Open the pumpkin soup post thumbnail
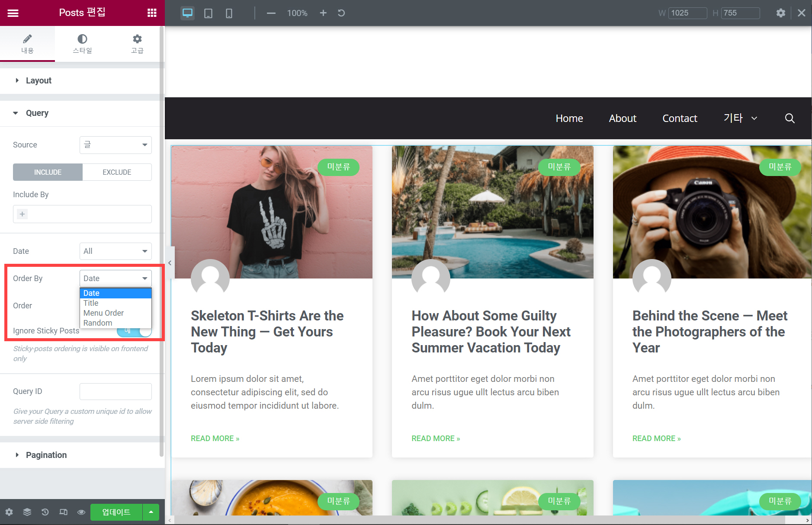The height and width of the screenshot is (525, 812). coord(272,498)
